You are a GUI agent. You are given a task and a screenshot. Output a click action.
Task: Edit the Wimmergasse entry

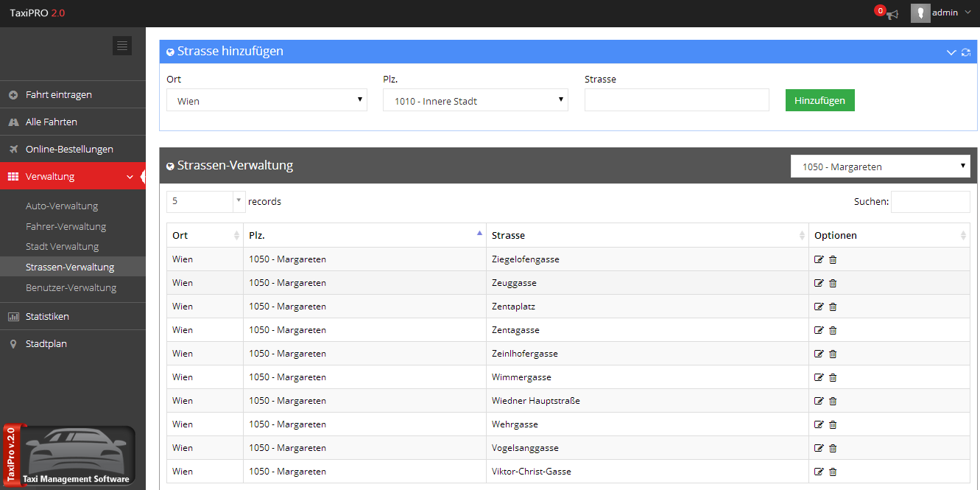819,377
